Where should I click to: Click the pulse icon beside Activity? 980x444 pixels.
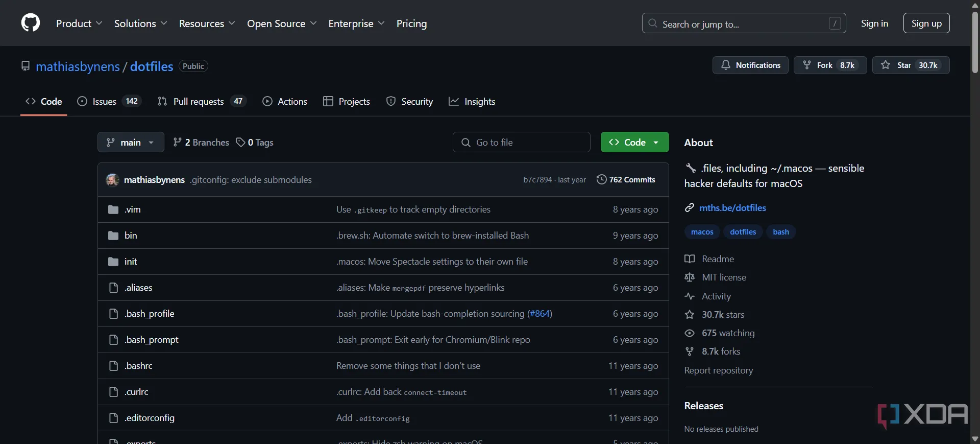[x=690, y=296]
